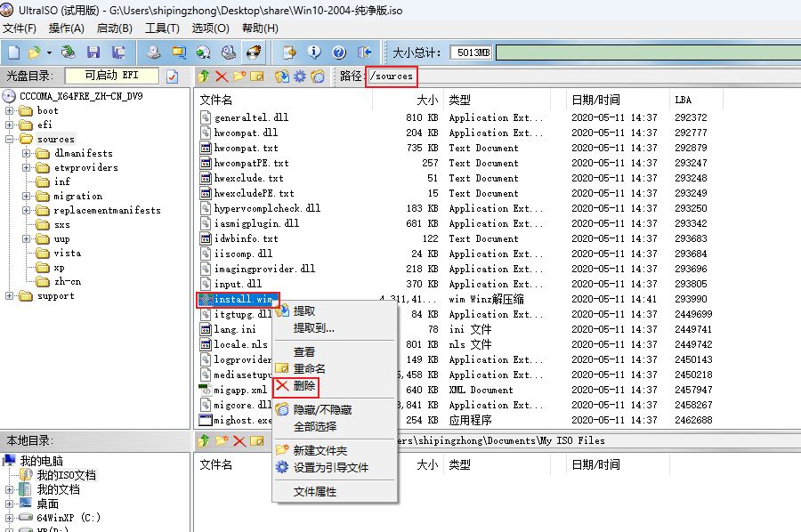
Task: Select 重命名 in the context menu
Action: tap(309, 368)
